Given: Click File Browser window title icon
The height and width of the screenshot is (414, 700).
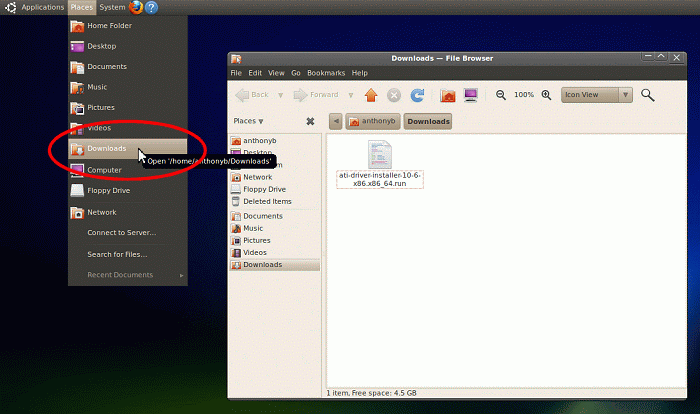Looking at the screenshot, I should click(236, 59).
